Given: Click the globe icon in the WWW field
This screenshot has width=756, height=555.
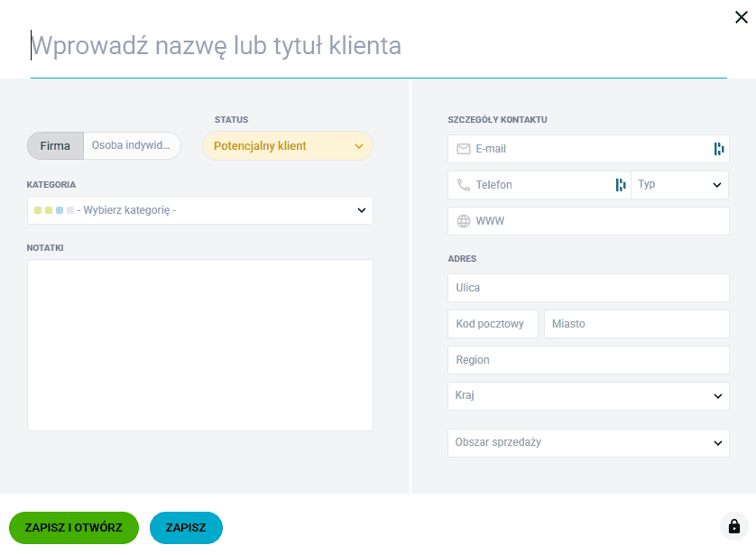Looking at the screenshot, I should click(x=466, y=220).
